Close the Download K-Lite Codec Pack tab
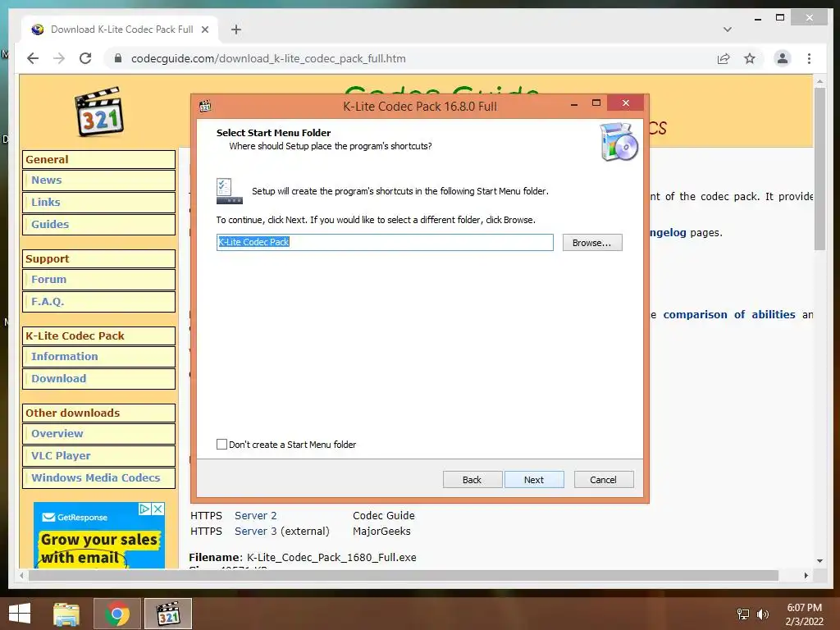840x630 pixels. (204, 30)
